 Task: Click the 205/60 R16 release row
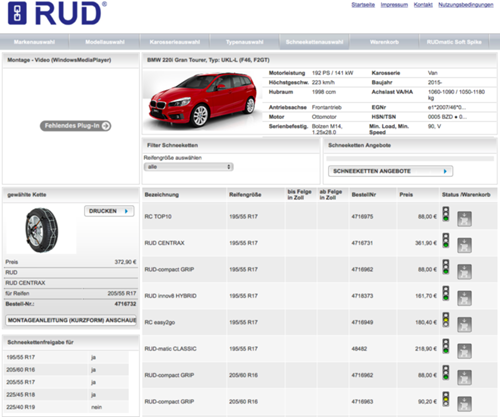click(x=66, y=370)
